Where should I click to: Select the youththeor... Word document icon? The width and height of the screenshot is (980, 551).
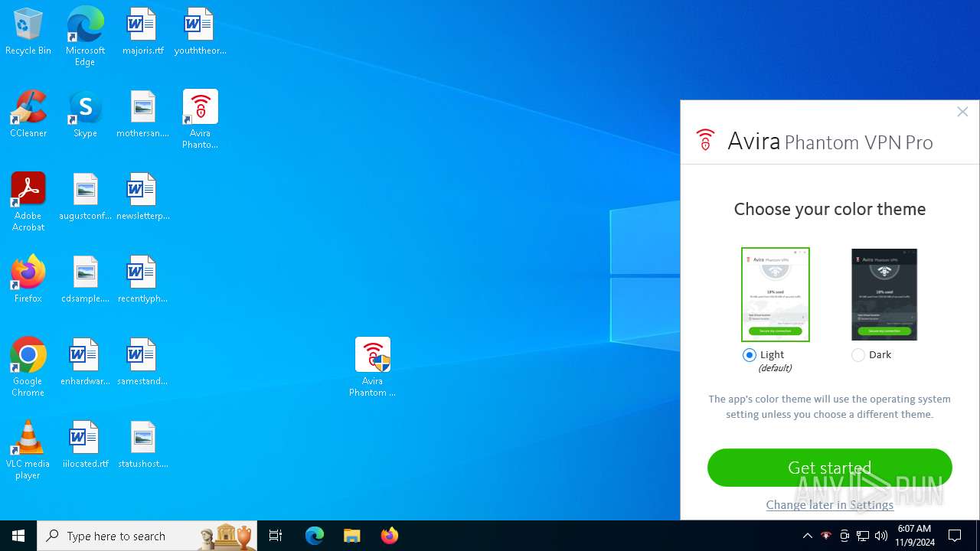tap(200, 32)
